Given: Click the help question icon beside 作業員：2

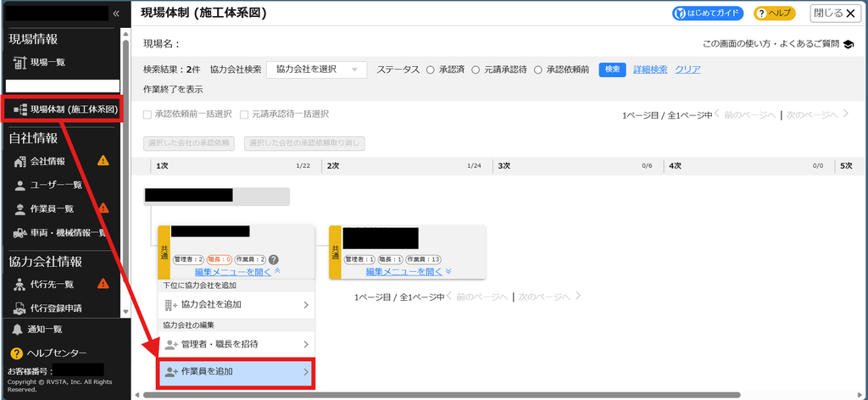Looking at the screenshot, I should click(274, 259).
